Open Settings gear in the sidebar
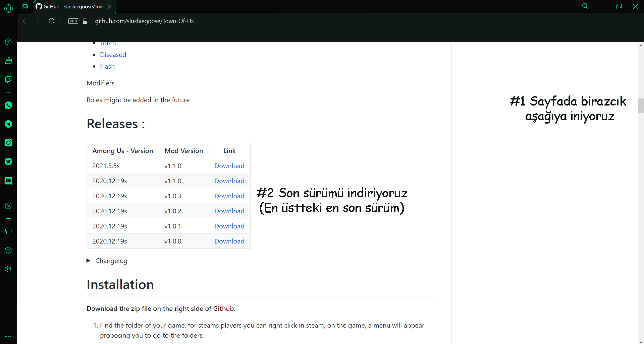644x344 pixels. click(x=8, y=269)
